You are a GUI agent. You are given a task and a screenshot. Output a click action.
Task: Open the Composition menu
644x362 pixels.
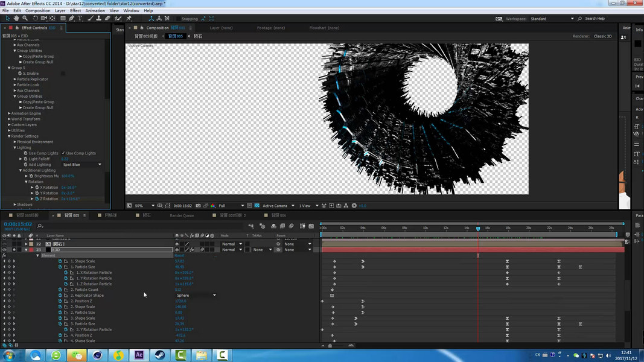click(38, 11)
